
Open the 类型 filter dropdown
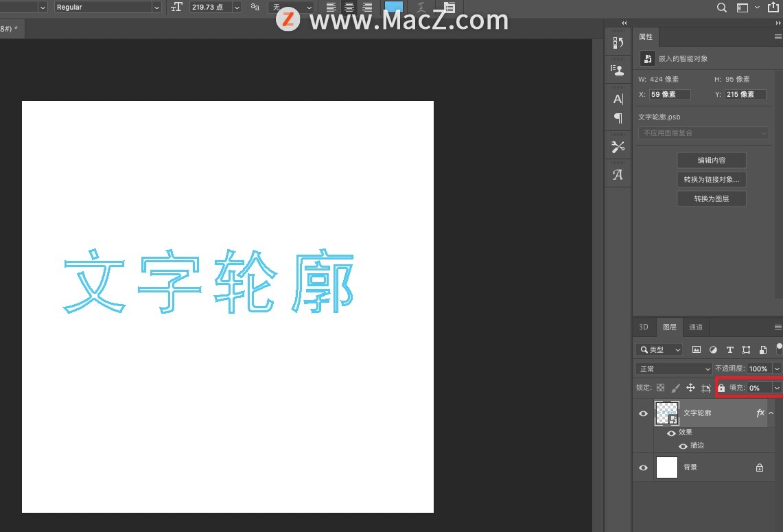659,349
